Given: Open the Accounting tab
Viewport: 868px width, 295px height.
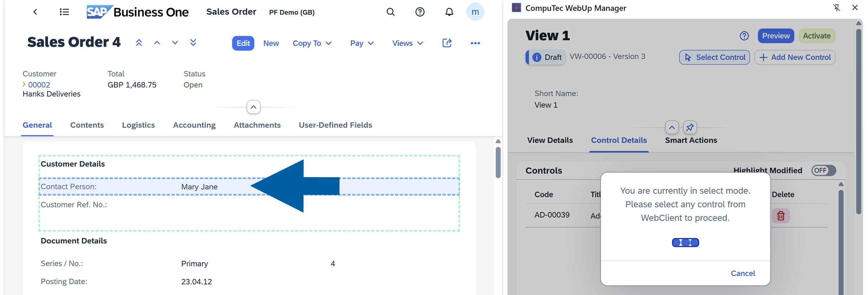Looking at the screenshot, I should [x=194, y=125].
